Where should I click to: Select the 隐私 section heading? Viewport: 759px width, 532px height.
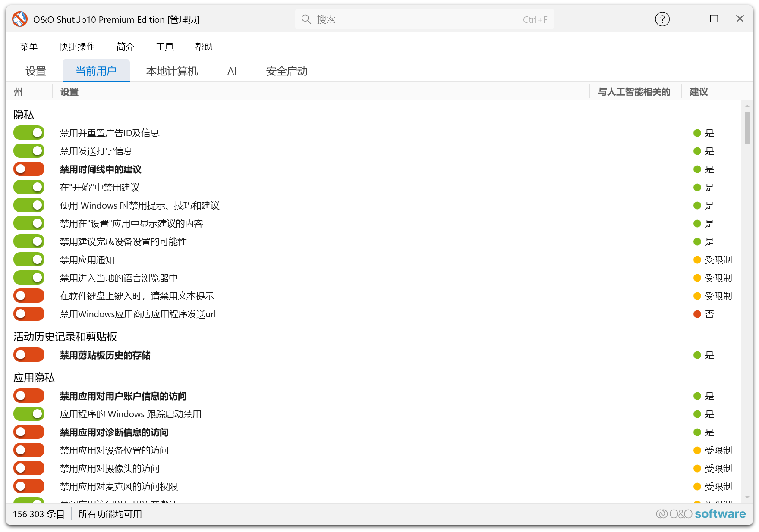click(x=24, y=115)
